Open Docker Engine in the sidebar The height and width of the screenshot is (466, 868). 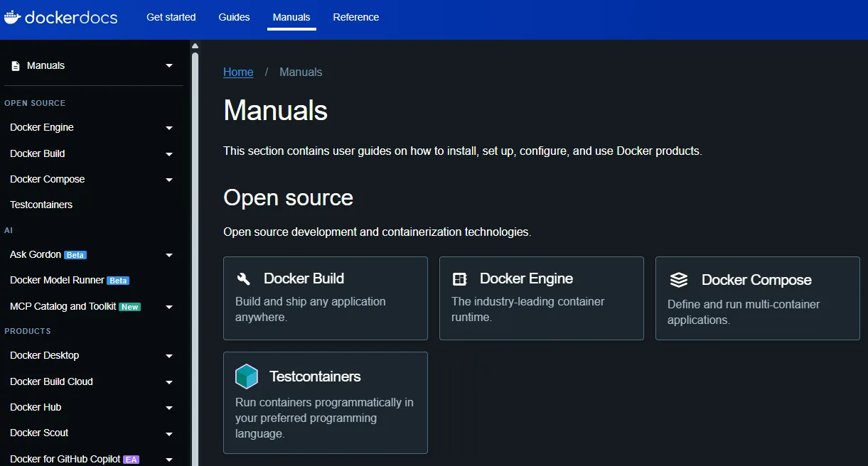(42, 127)
